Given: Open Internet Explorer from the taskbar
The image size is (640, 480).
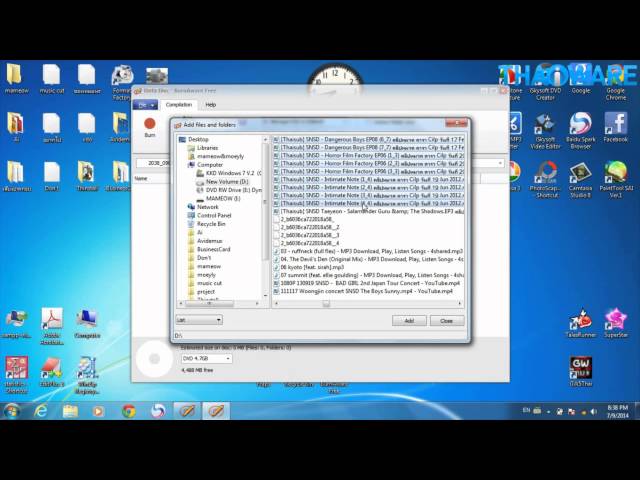Looking at the screenshot, I should (x=40, y=411).
